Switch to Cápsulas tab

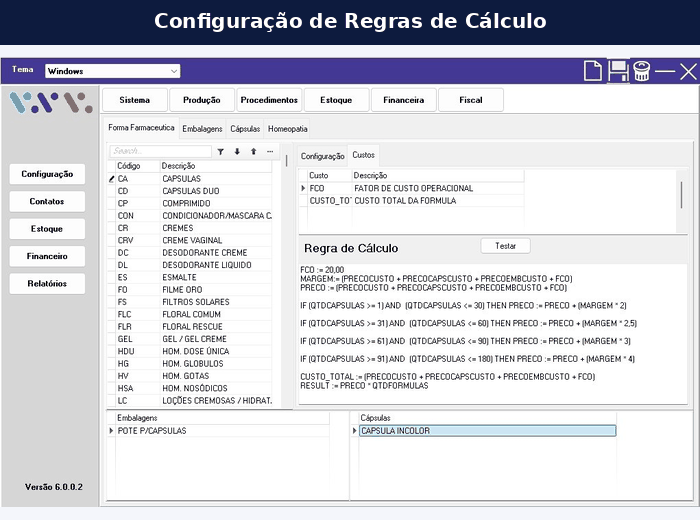[x=245, y=129]
